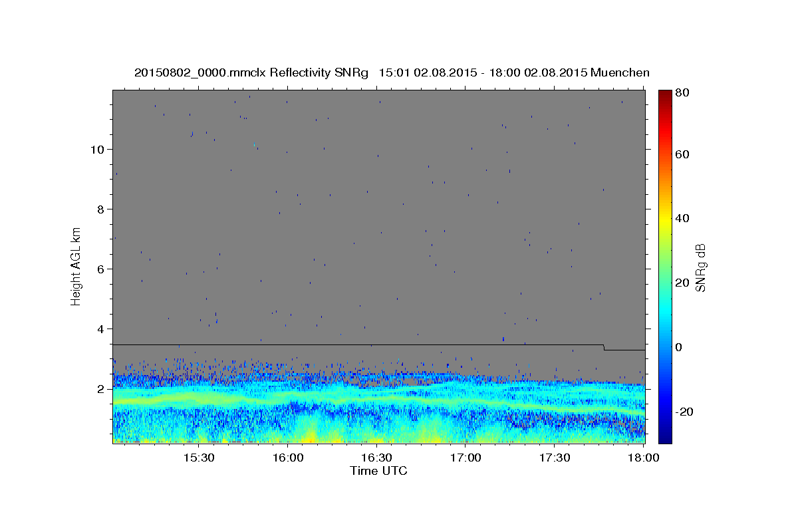Click the dark red top of the colorbar
The height and width of the screenshot is (532, 798).
[x=665, y=95]
